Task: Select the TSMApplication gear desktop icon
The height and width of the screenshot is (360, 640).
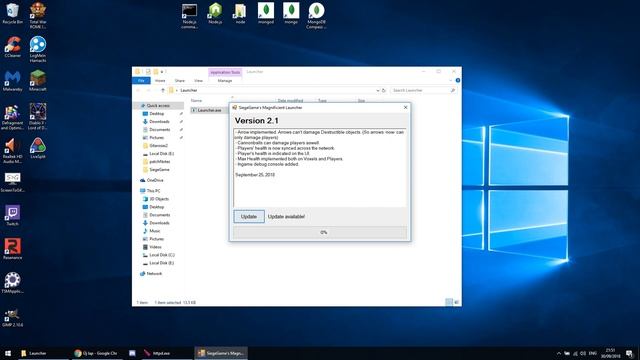Action: tap(13, 283)
